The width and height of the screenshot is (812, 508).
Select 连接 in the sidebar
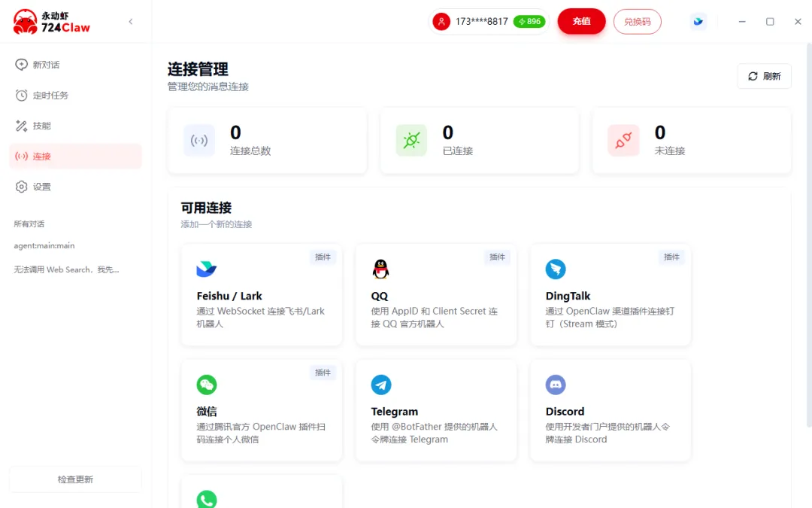[x=76, y=156]
